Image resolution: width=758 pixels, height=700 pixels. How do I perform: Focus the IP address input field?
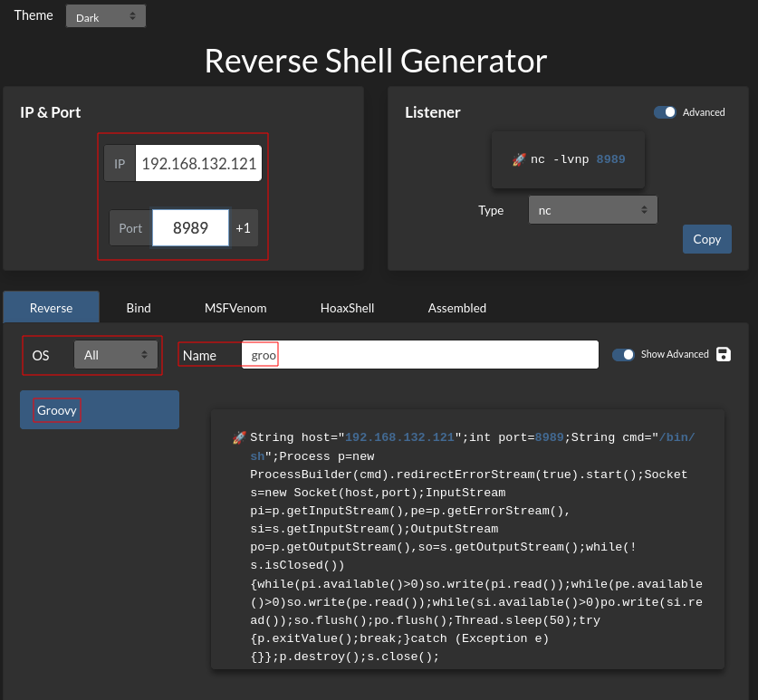click(x=198, y=163)
